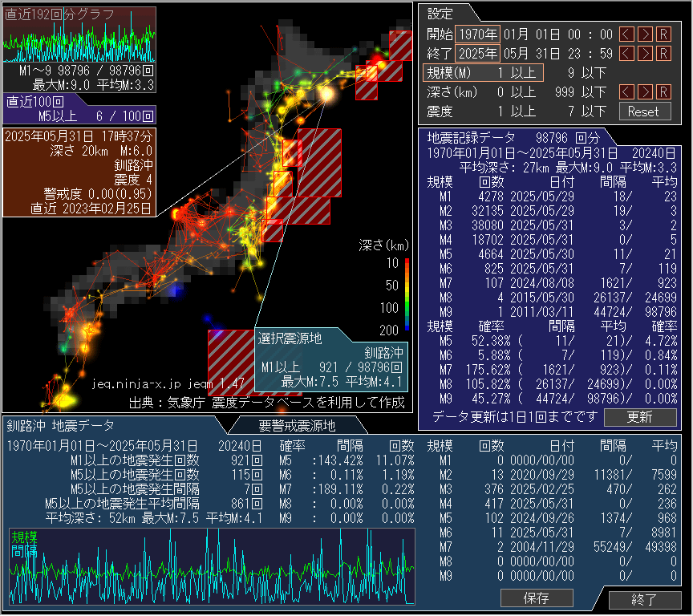Select the 1970年 start year field
Image resolution: width=693 pixels, height=616 pixels.
(477, 34)
